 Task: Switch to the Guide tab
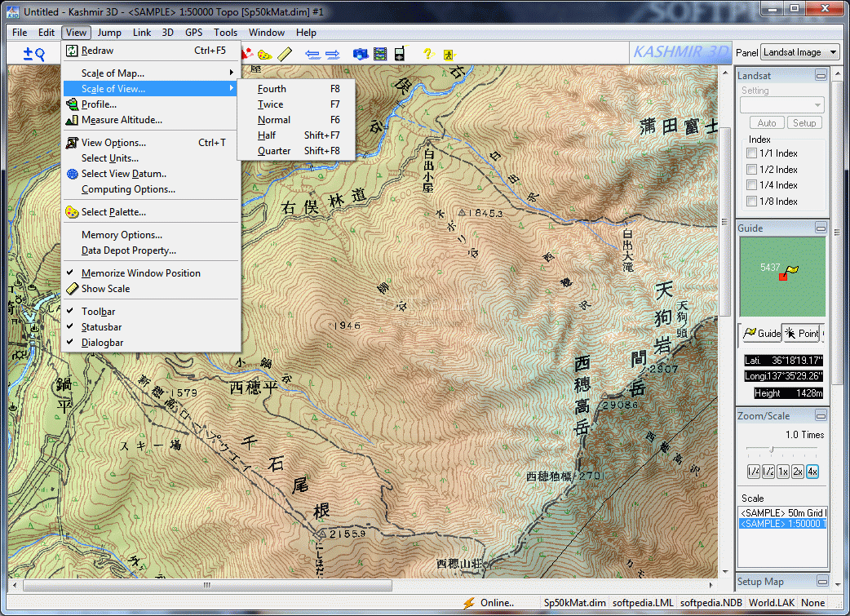[x=762, y=334]
